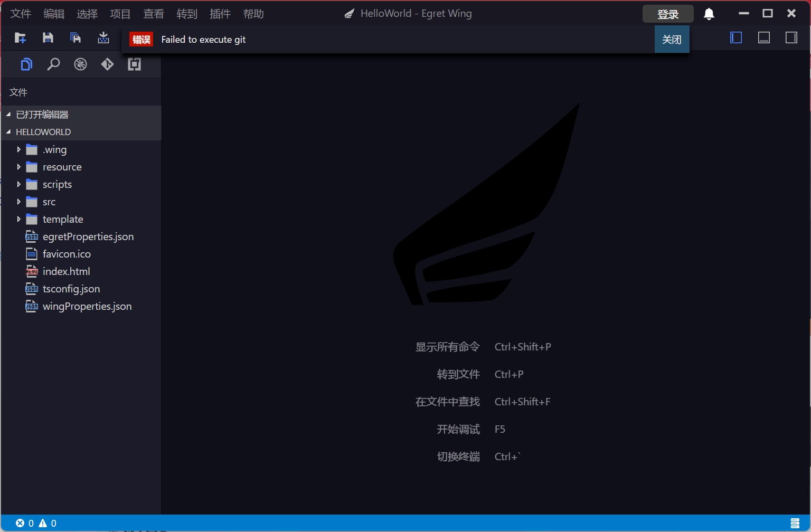Open the 查看 menu

[x=154, y=14]
